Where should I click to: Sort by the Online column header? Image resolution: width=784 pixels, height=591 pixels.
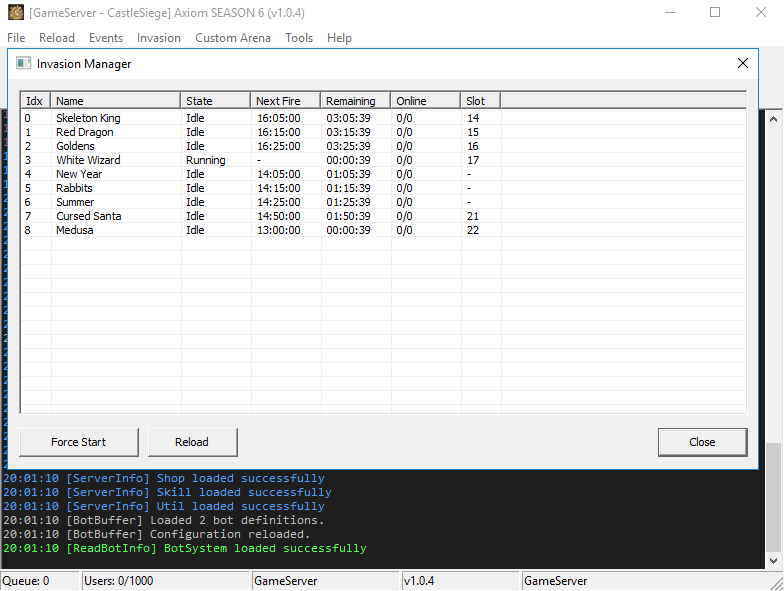(x=426, y=100)
